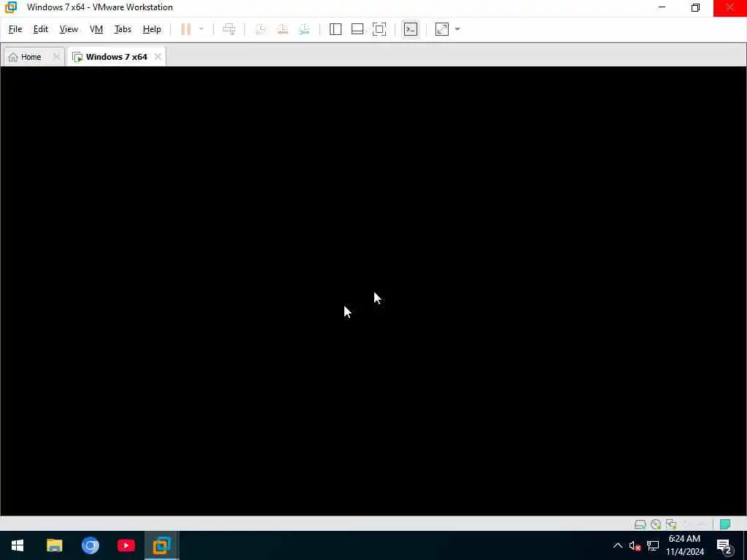This screenshot has height=560, width=747.
Task: Open the Windows Start menu
Action: pyautogui.click(x=18, y=545)
